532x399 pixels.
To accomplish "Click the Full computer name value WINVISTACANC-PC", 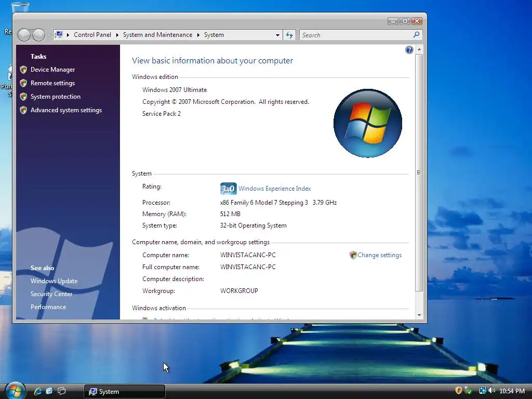I will click(248, 267).
